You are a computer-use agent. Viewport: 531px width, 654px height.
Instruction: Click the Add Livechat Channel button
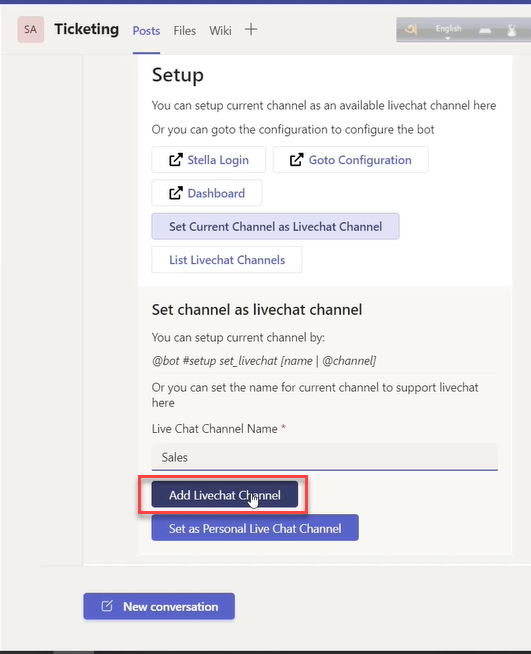225,495
